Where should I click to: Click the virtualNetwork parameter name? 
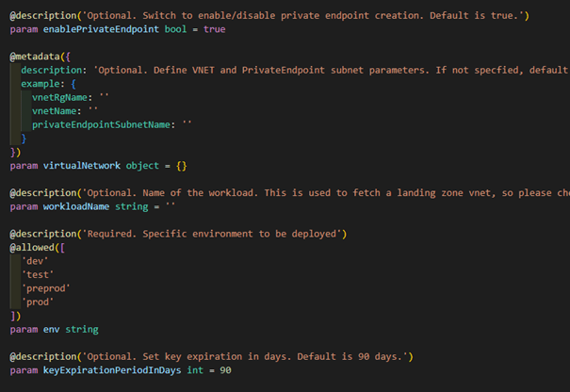click(x=81, y=165)
